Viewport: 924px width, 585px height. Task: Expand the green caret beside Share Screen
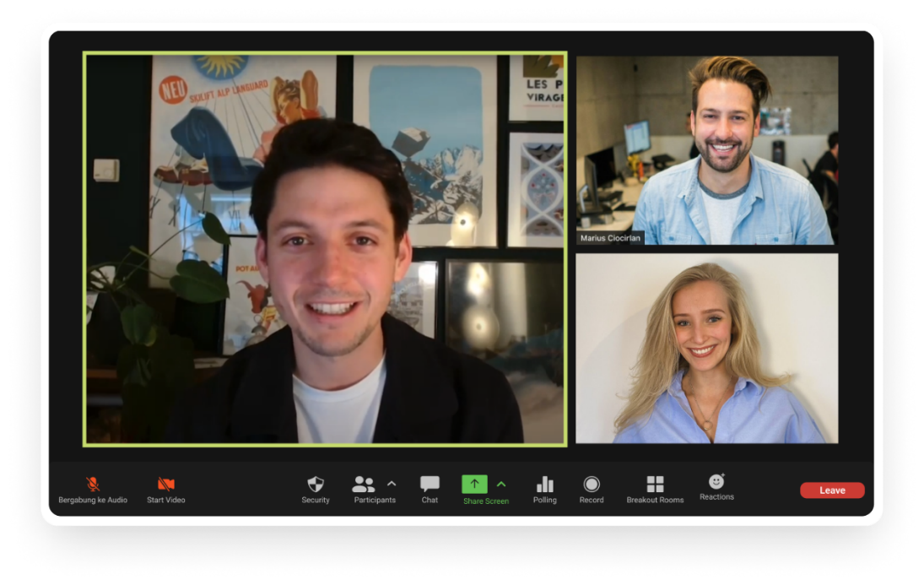501,484
